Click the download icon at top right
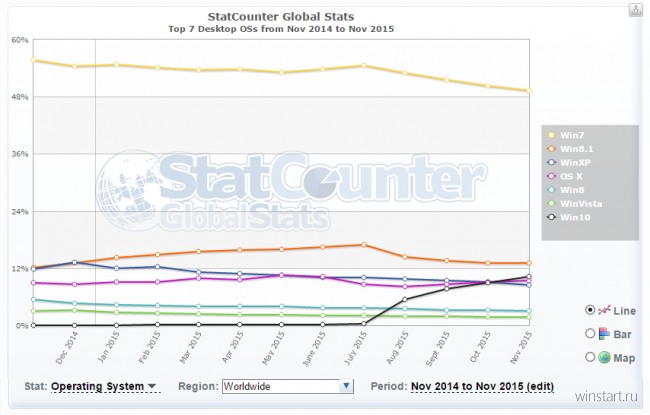650x415 pixels. [636, 10]
